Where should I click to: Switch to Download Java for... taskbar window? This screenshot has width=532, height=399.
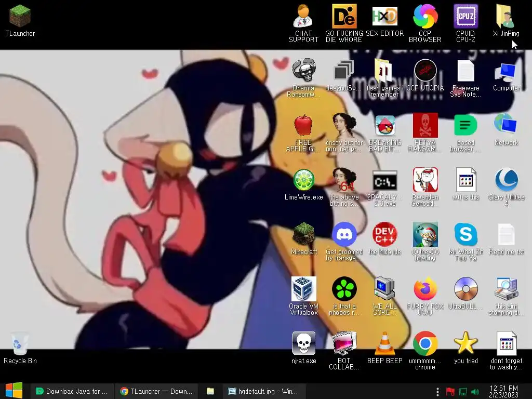tap(72, 391)
